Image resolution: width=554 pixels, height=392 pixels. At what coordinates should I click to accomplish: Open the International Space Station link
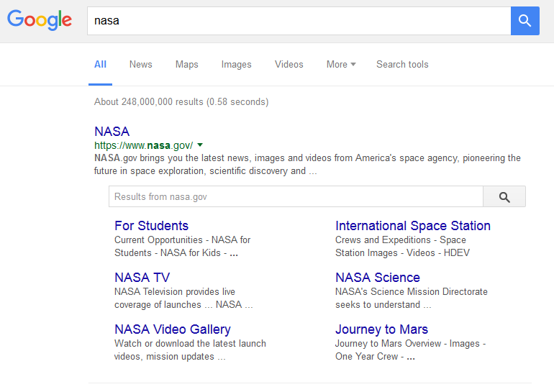tap(412, 226)
